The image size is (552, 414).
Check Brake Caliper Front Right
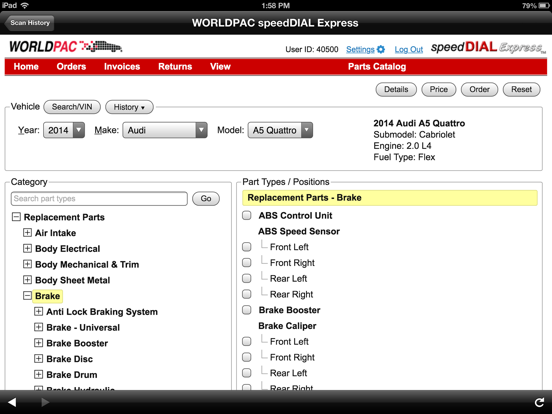[247, 357]
